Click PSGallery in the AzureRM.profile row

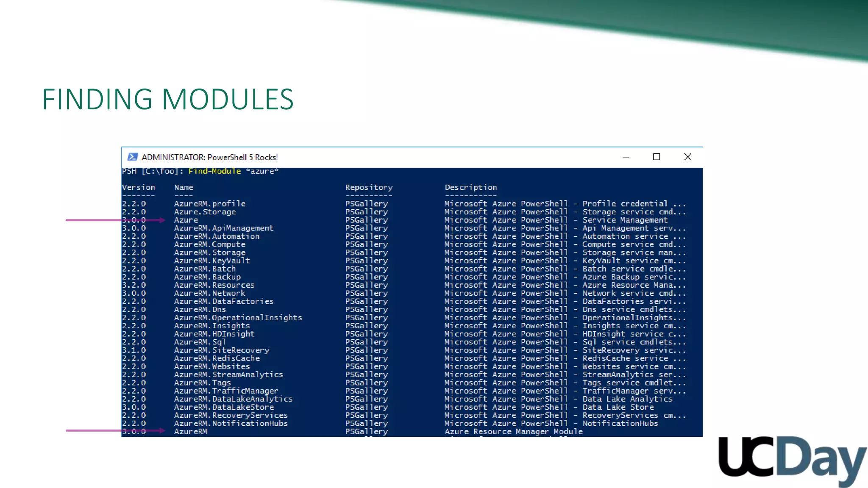pos(367,204)
